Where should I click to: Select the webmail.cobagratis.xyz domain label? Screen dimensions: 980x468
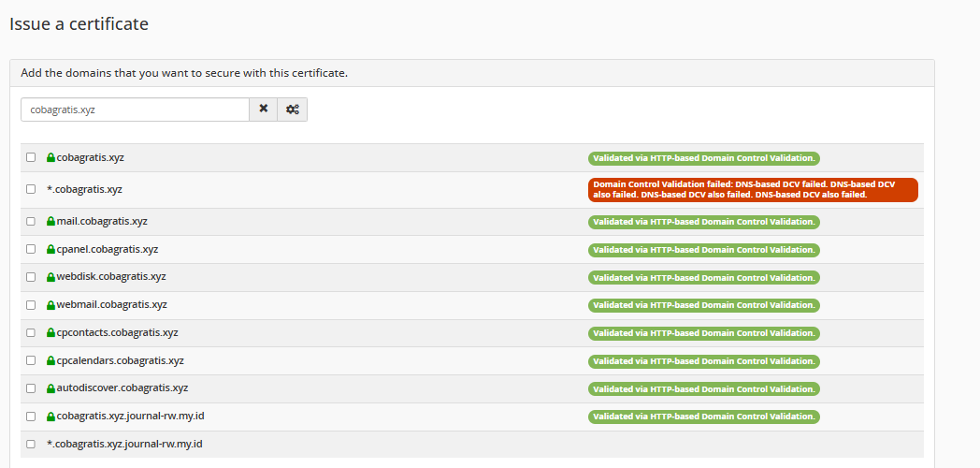[111, 304]
